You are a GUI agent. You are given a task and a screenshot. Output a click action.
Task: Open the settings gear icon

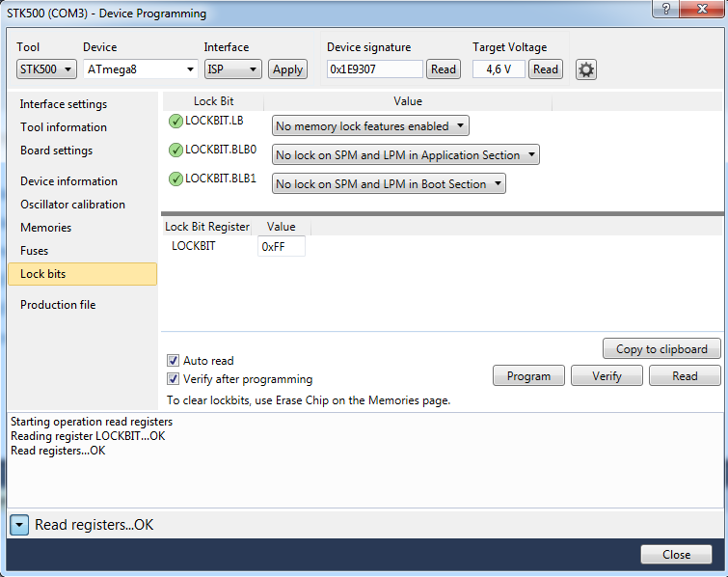pyautogui.click(x=586, y=69)
